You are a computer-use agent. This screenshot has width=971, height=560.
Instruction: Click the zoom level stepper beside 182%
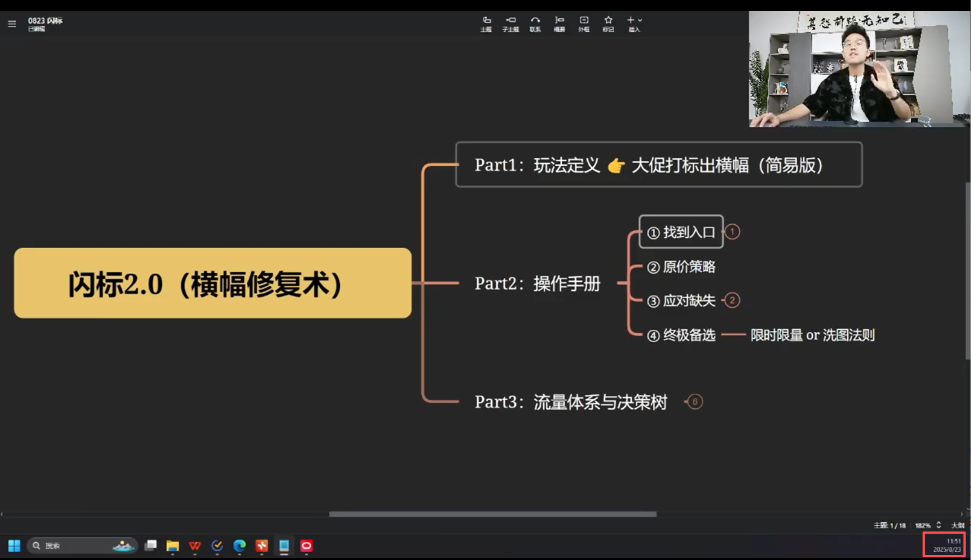(x=939, y=525)
